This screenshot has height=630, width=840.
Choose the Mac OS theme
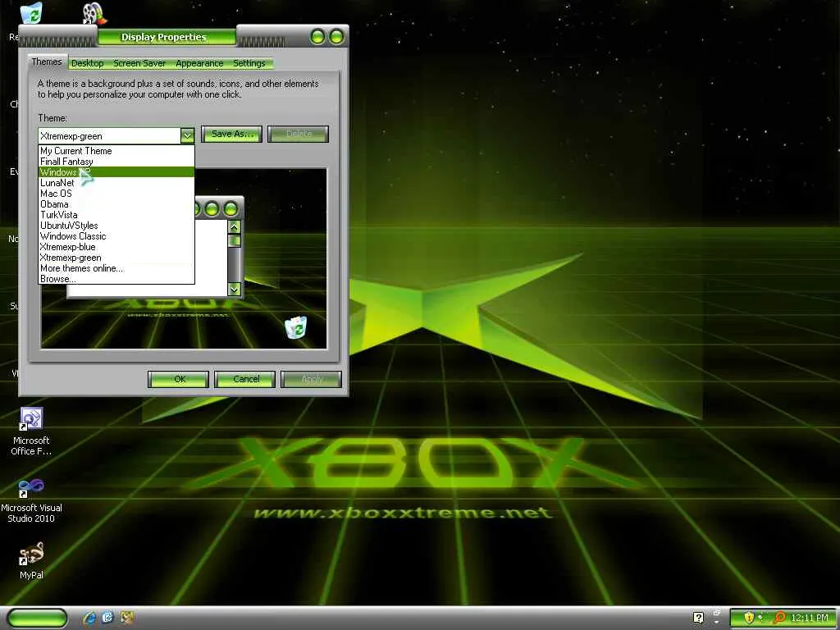click(x=116, y=194)
